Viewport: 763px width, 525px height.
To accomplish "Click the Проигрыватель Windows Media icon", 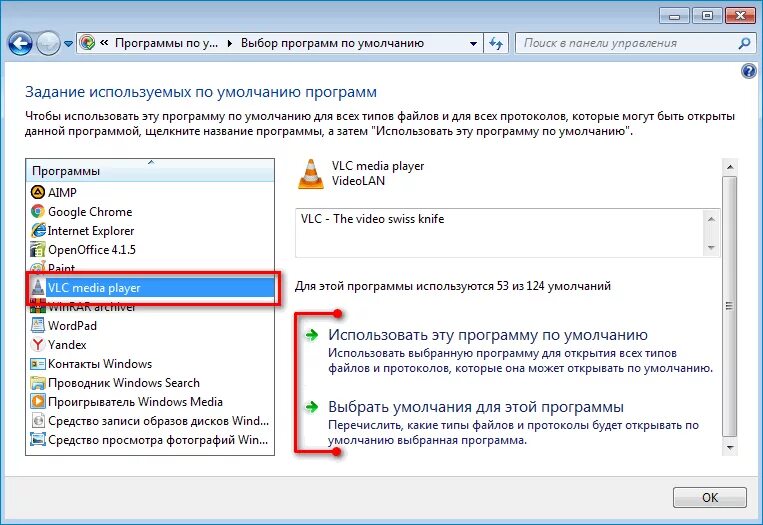I will pyautogui.click(x=37, y=401).
